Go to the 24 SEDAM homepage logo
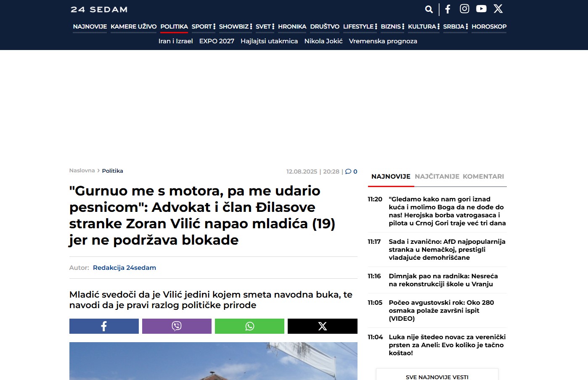The image size is (588, 380). click(99, 9)
